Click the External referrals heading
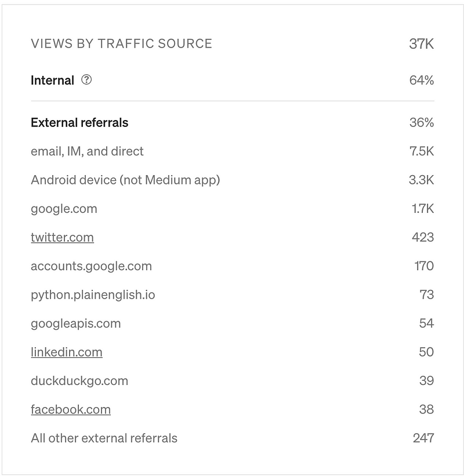 tap(79, 122)
